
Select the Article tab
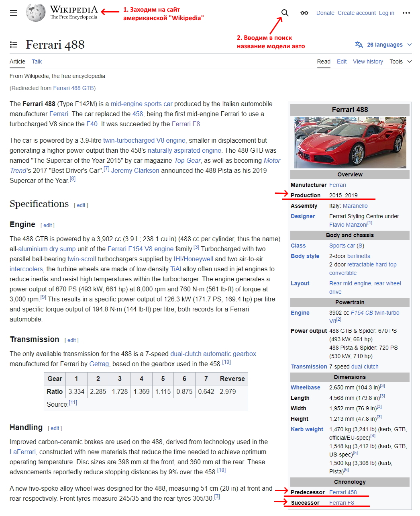point(17,61)
